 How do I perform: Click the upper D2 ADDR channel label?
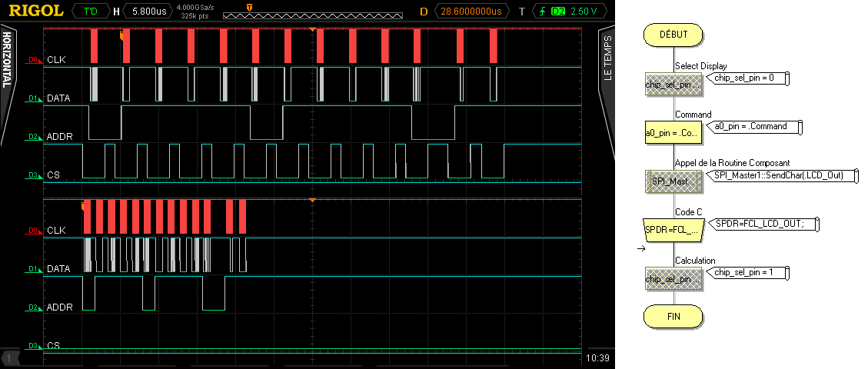click(x=48, y=137)
